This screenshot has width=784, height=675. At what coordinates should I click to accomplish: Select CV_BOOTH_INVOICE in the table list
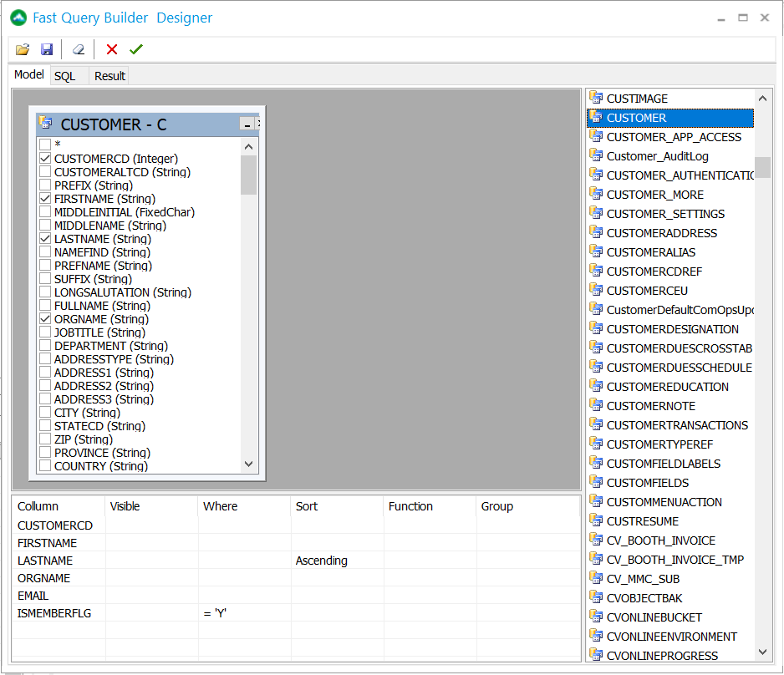tap(670, 541)
